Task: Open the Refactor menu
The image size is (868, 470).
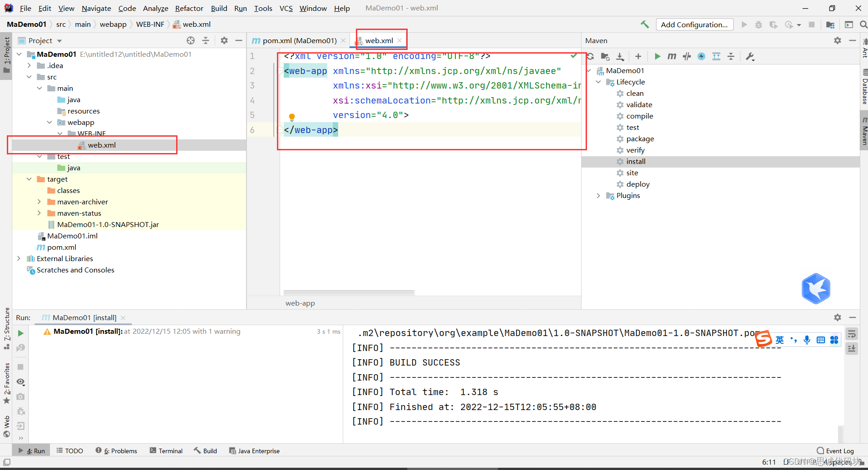Action: coord(189,8)
